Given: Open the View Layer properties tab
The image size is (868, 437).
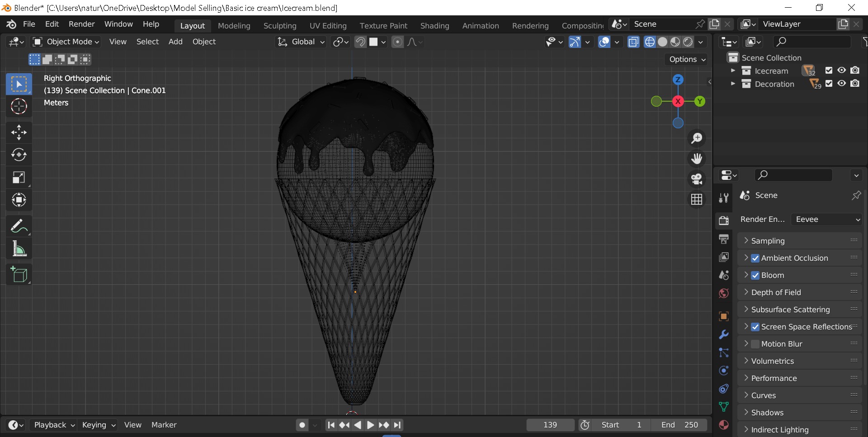Looking at the screenshot, I should coord(724,257).
